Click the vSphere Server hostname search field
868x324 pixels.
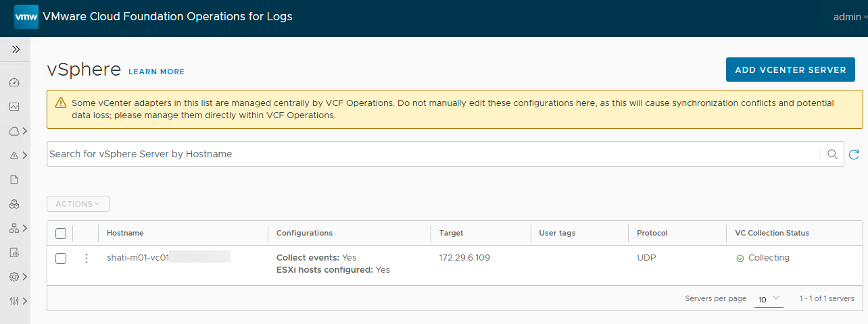433,154
